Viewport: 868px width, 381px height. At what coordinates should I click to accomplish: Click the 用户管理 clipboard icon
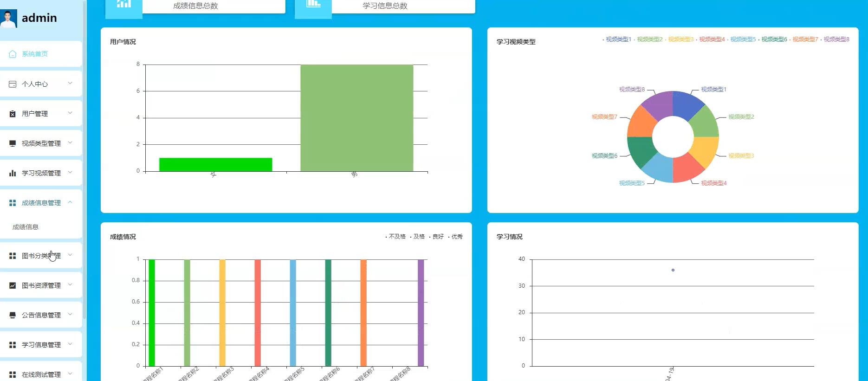click(13, 114)
